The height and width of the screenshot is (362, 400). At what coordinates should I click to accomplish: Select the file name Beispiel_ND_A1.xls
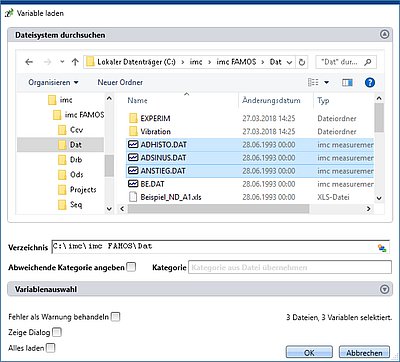coord(171,197)
